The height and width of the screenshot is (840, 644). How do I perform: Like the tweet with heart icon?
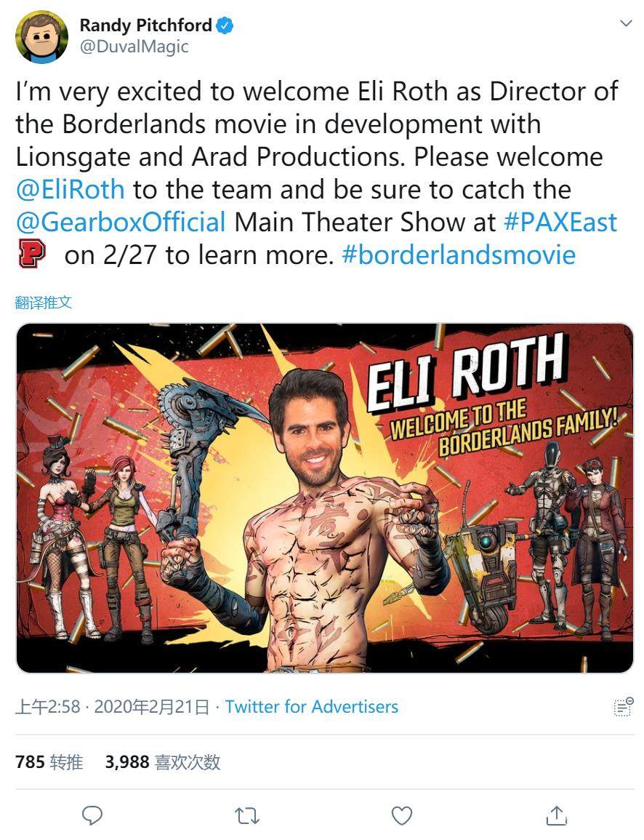(401, 815)
